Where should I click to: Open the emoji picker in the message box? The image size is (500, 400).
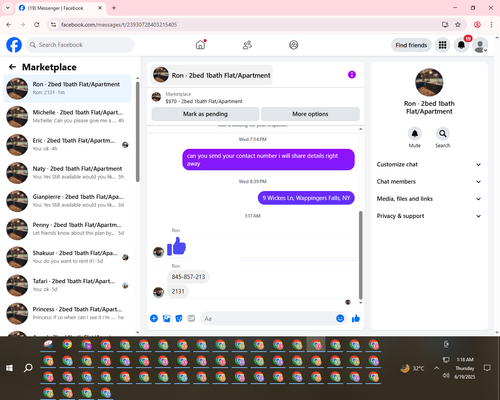tap(340, 318)
